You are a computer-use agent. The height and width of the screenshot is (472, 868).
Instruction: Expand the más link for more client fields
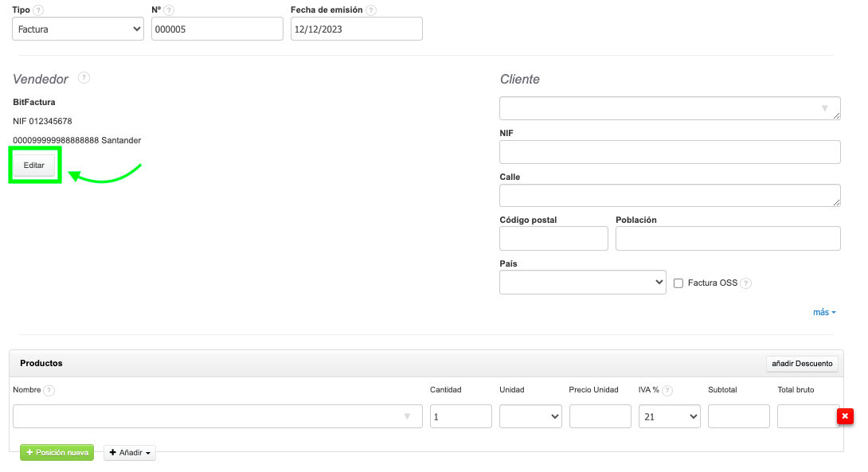(824, 313)
